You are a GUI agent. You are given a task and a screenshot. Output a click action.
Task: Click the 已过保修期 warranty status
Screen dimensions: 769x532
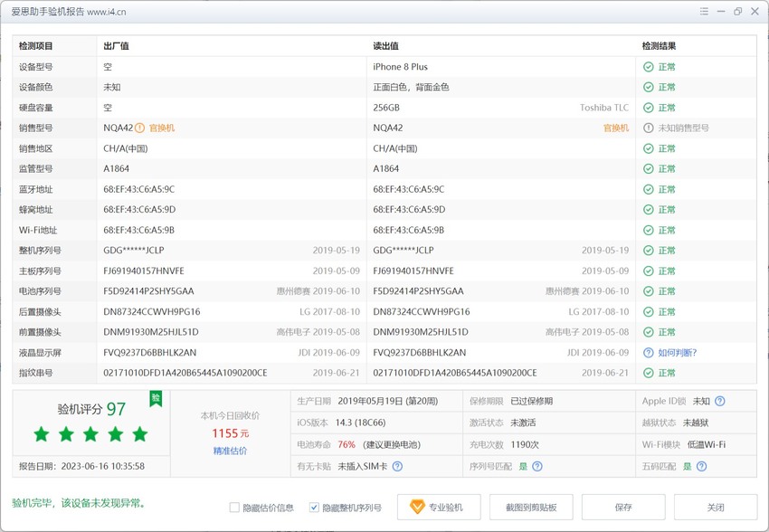click(x=532, y=401)
